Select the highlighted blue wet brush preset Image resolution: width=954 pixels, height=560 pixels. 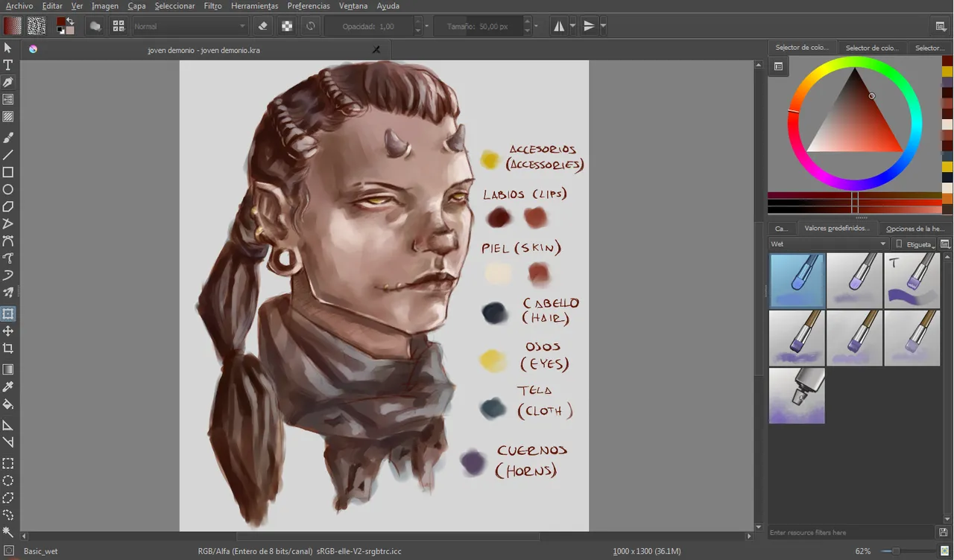(797, 280)
